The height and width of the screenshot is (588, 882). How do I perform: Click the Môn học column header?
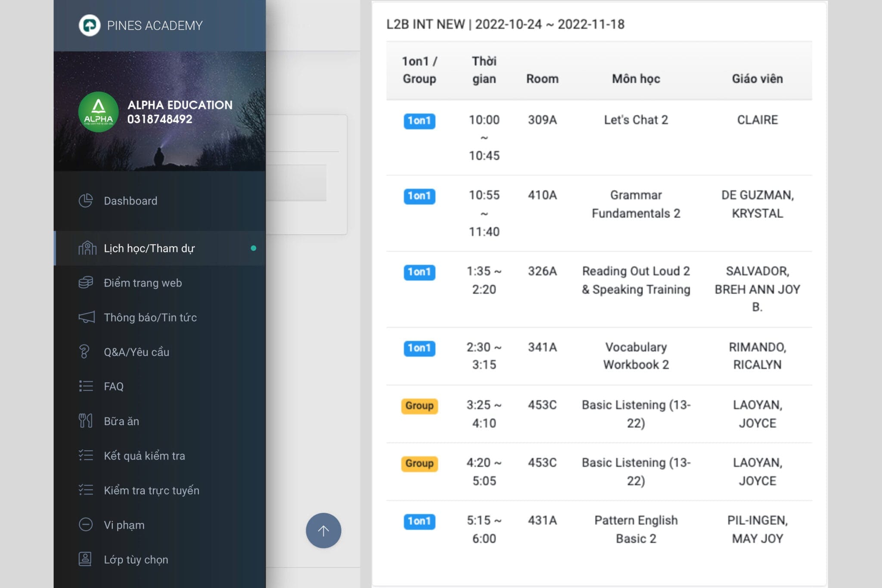pyautogui.click(x=636, y=79)
